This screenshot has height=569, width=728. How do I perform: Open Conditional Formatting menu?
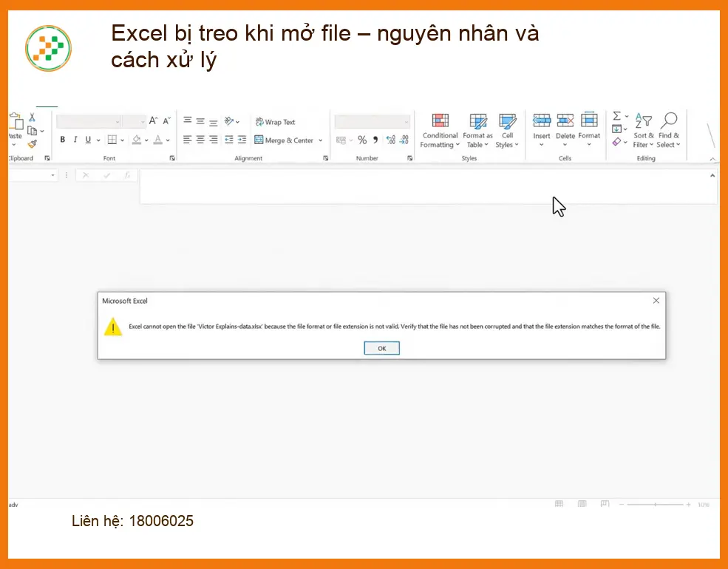(440, 131)
